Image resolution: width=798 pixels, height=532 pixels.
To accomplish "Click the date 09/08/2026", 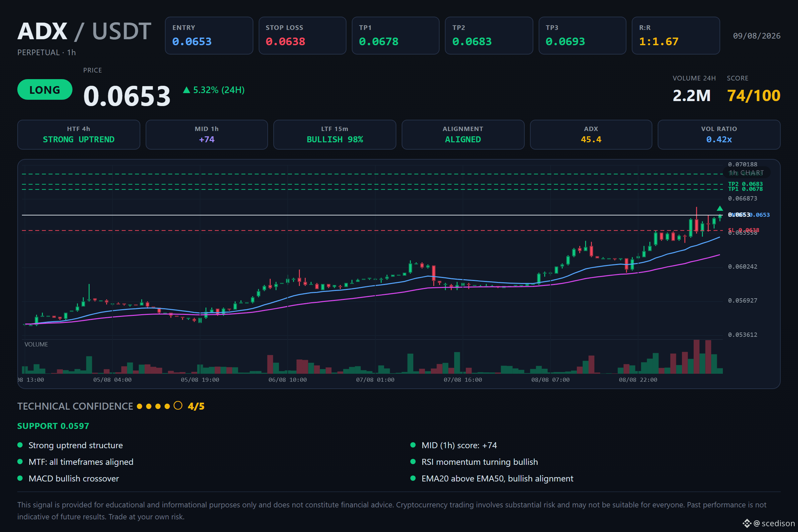I will tap(757, 36).
